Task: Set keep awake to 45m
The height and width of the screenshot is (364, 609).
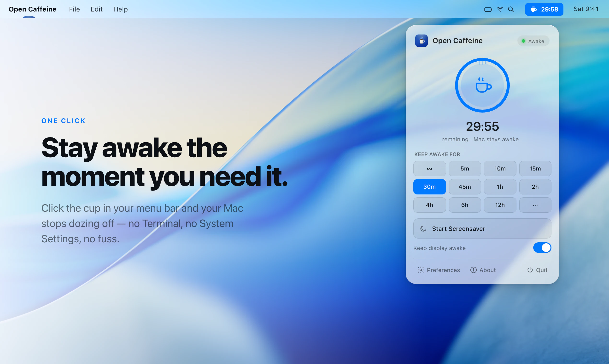Action: (x=465, y=187)
